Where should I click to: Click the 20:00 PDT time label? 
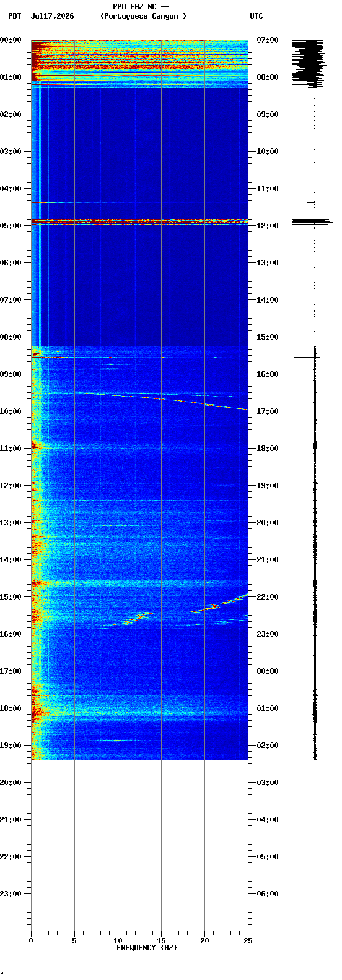(x=11, y=782)
